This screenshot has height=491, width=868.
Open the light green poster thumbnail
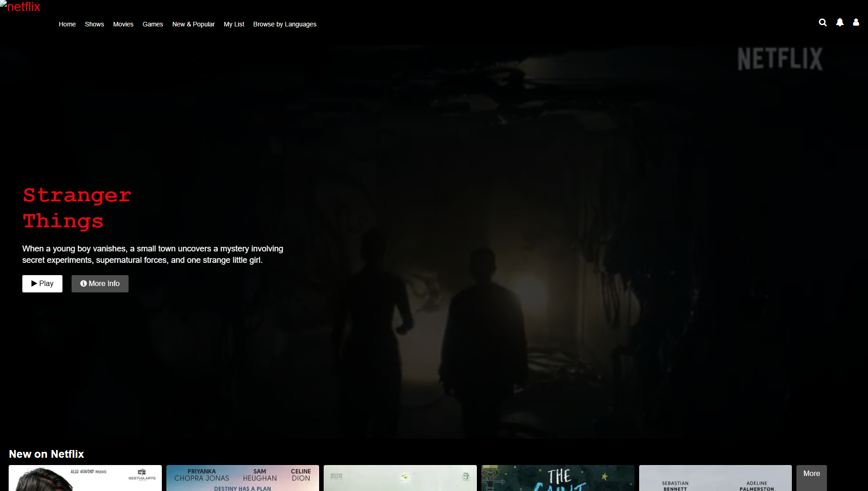click(x=400, y=478)
